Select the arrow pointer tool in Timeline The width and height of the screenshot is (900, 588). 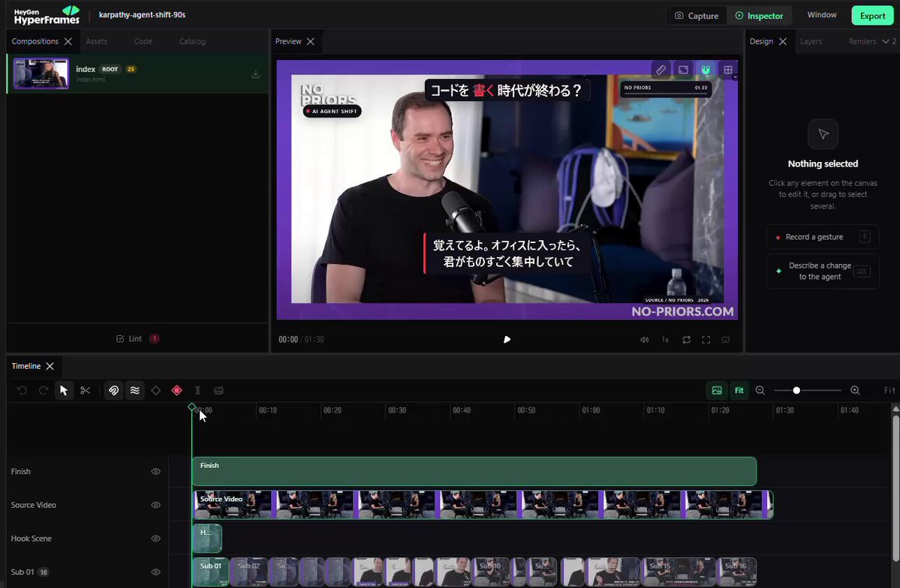click(x=64, y=391)
